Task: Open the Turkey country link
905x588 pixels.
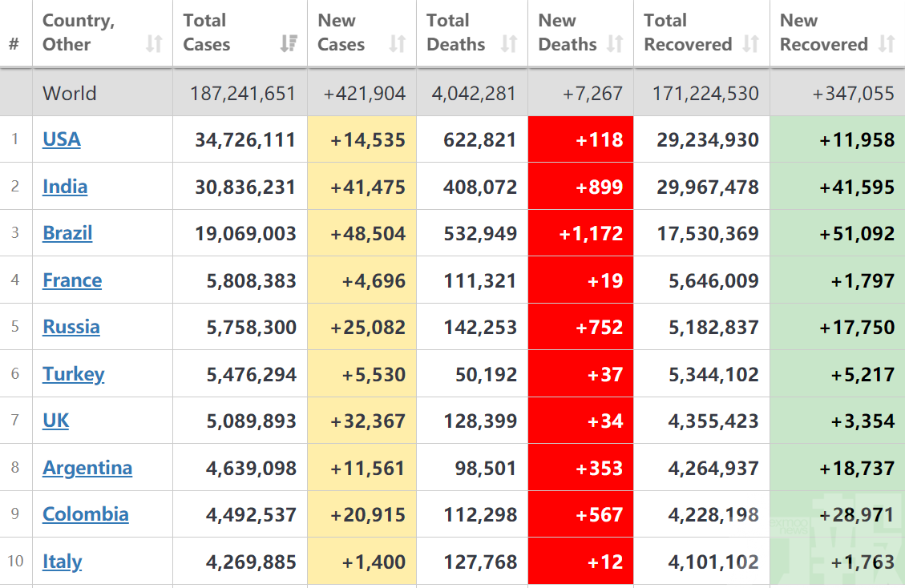Action: tap(73, 374)
